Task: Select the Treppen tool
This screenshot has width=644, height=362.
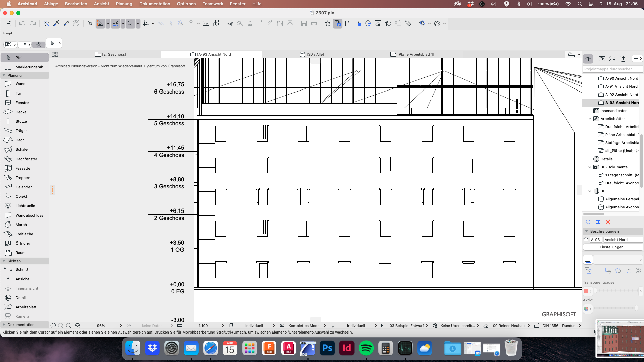Action: (x=25, y=178)
